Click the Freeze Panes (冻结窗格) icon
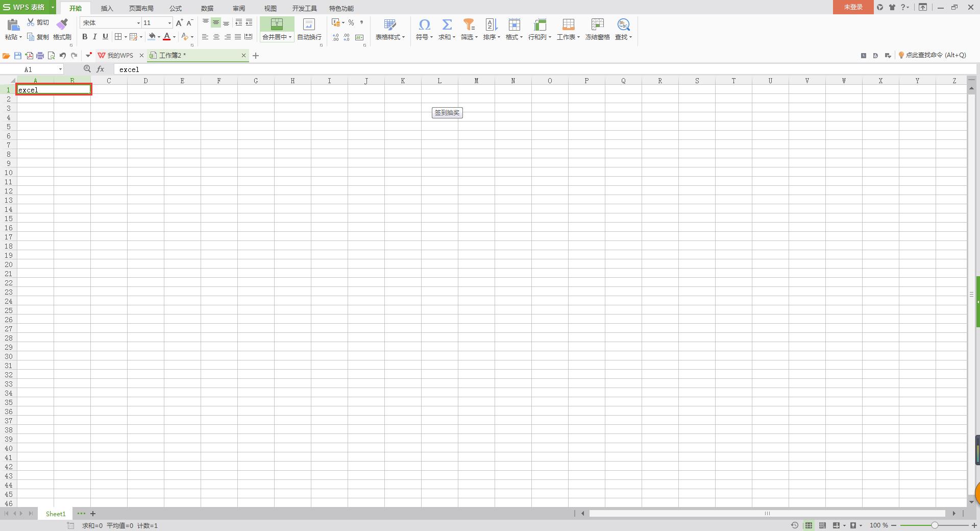 click(x=597, y=25)
